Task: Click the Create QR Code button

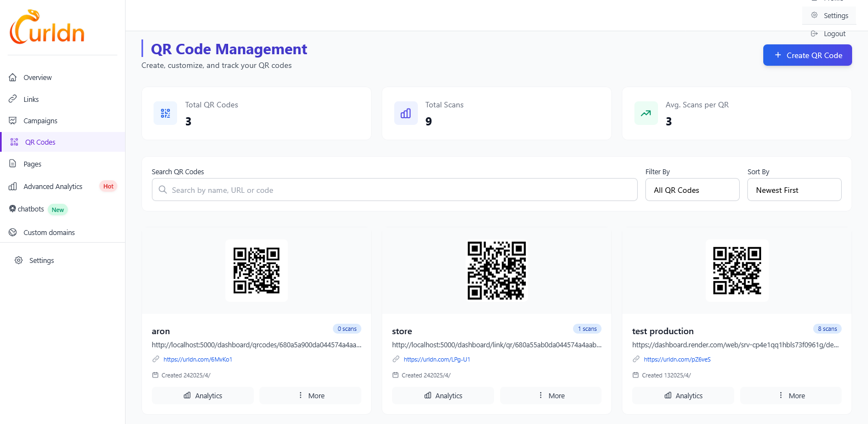Action: tap(807, 55)
